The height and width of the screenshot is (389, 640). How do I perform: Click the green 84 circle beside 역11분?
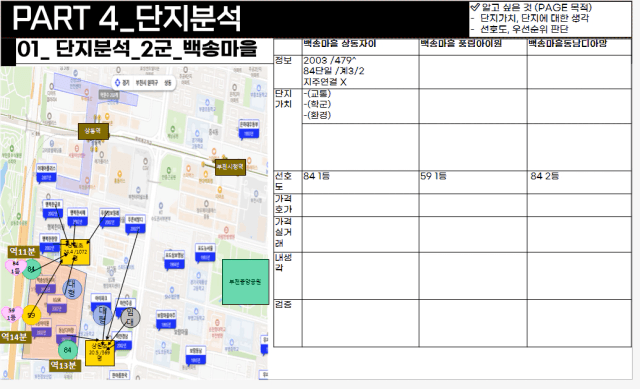click(31, 269)
